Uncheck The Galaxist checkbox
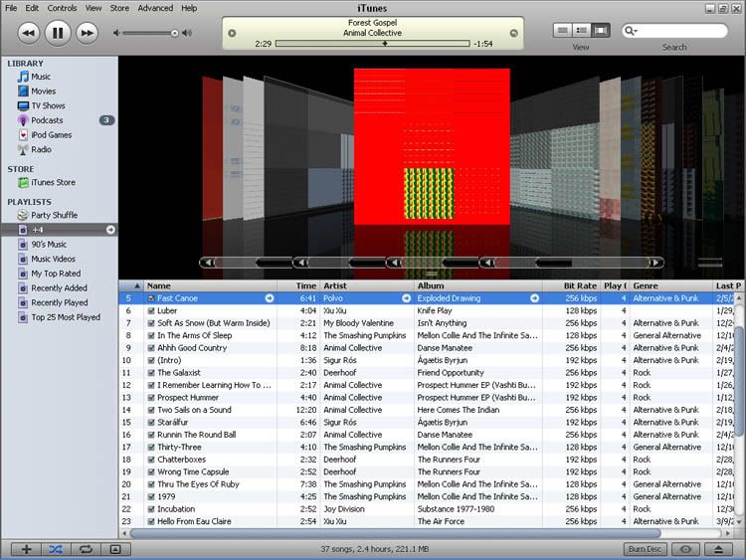This screenshot has width=746, height=560. pos(151,373)
